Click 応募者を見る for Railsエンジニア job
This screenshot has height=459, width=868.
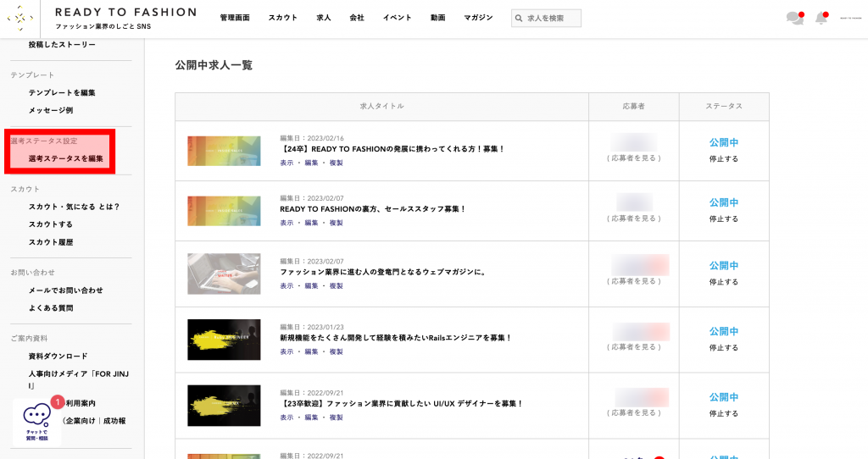pyautogui.click(x=634, y=346)
